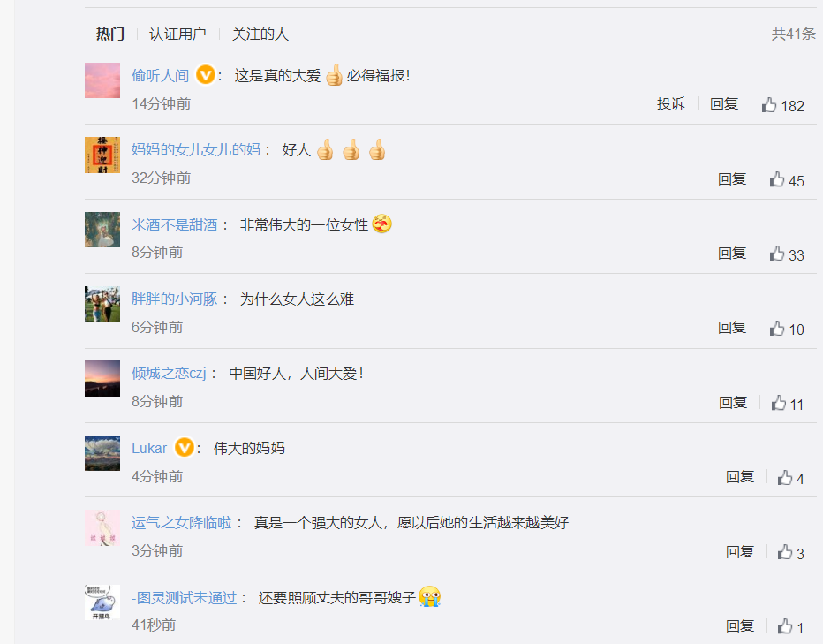Click 投诉 on the first comment
823x644 pixels.
(671, 103)
